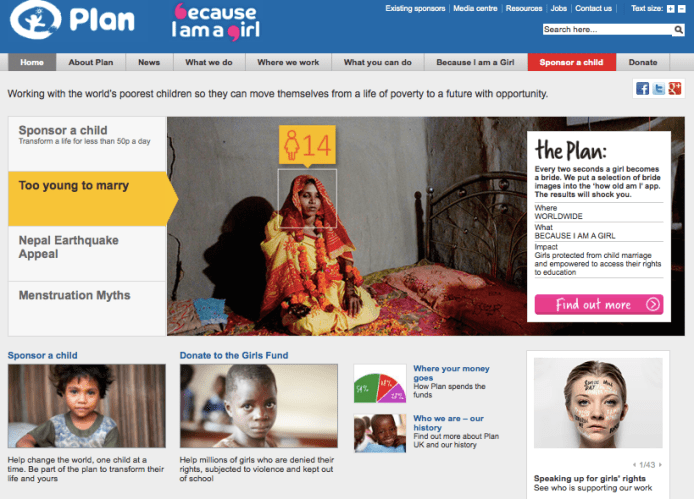The width and height of the screenshot is (694, 499).
Task: Click the Facebook share icon
Action: point(642,89)
